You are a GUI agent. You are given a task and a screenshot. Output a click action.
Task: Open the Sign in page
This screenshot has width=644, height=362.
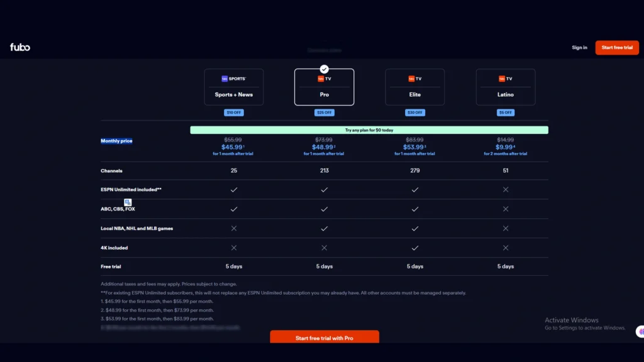579,47
